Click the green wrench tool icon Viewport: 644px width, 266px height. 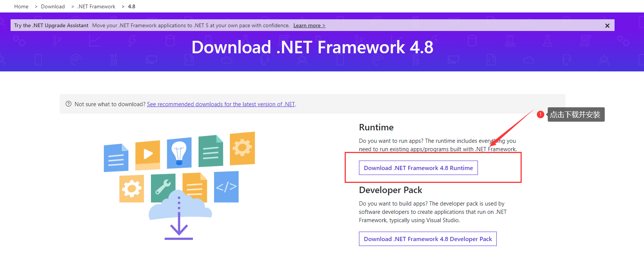pyautogui.click(x=163, y=188)
